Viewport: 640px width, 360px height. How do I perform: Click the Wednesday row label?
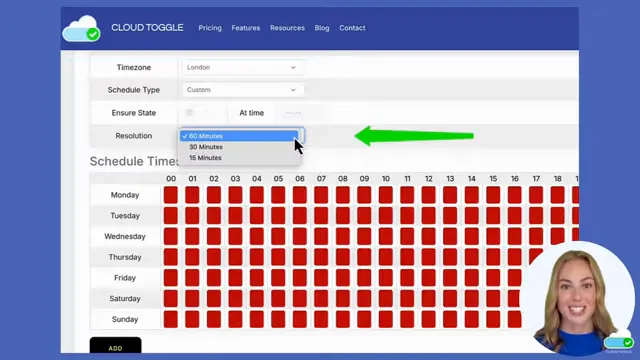pyautogui.click(x=125, y=236)
